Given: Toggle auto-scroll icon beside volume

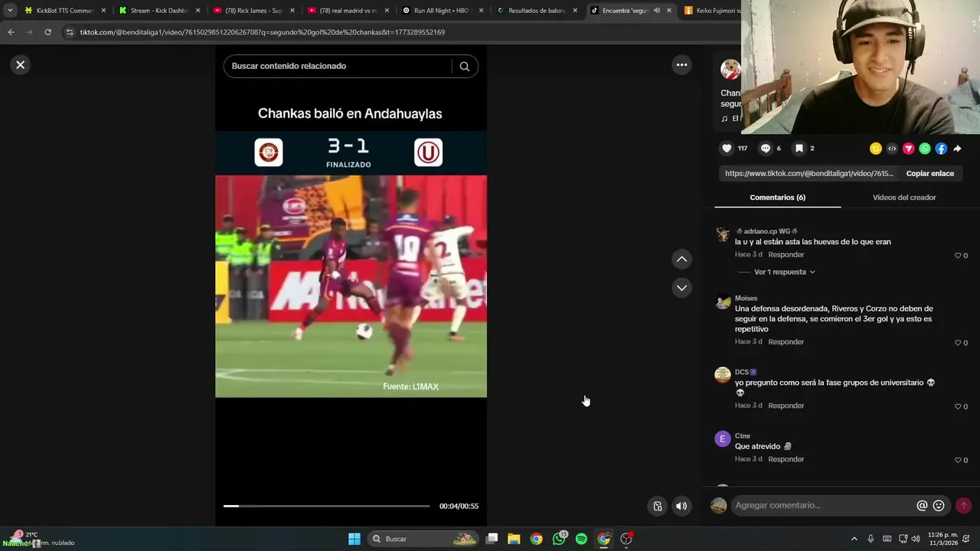Looking at the screenshot, I should [x=657, y=506].
